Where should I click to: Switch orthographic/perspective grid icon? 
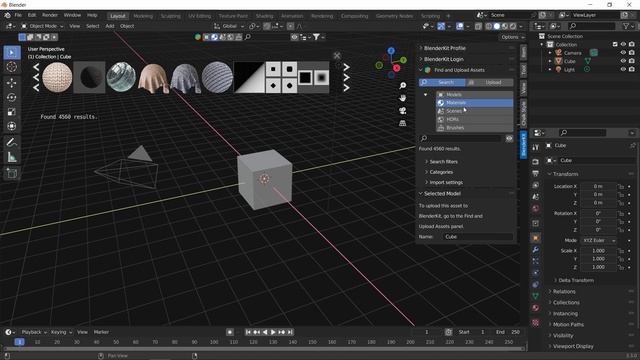click(x=402, y=123)
